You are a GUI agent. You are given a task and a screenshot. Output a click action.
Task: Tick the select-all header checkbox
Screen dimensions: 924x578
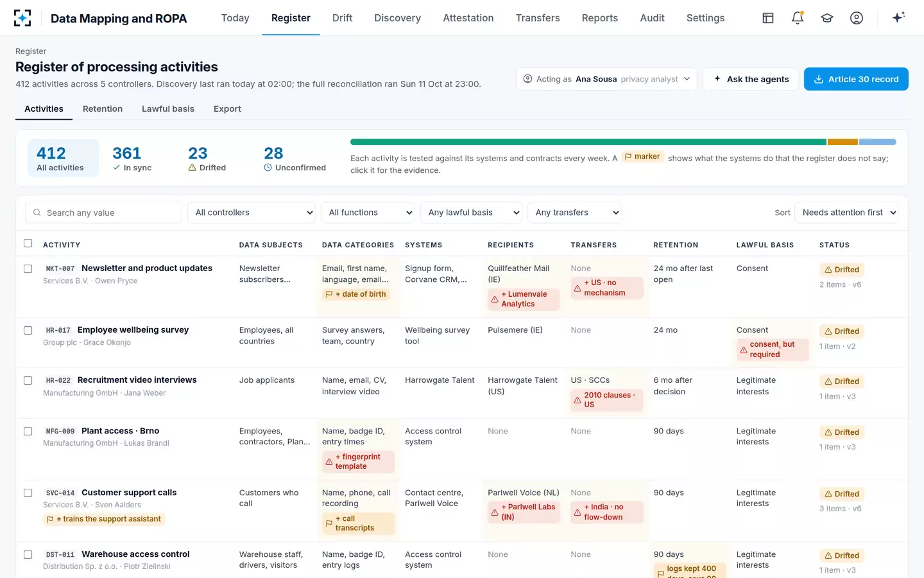pos(28,243)
